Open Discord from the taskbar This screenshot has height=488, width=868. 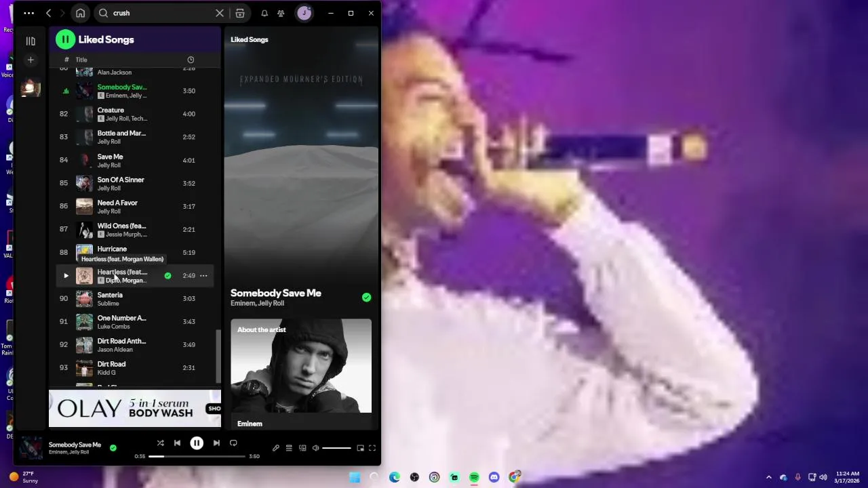[x=494, y=477]
